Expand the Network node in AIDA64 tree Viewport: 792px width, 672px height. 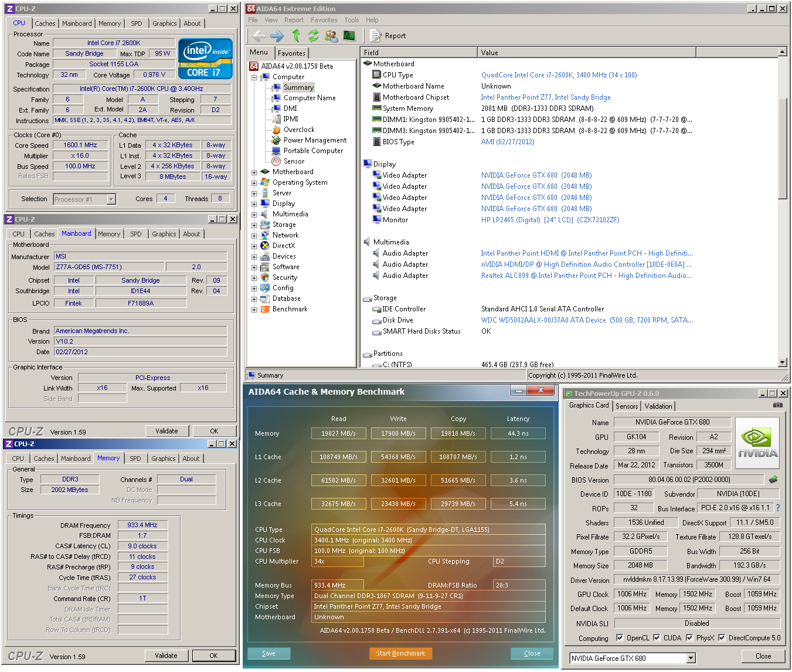[254, 236]
